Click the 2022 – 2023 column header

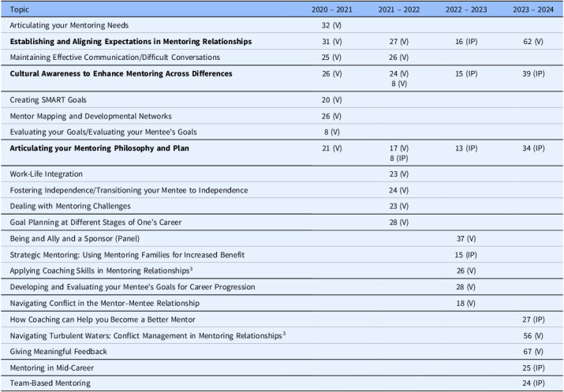(455, 9)
